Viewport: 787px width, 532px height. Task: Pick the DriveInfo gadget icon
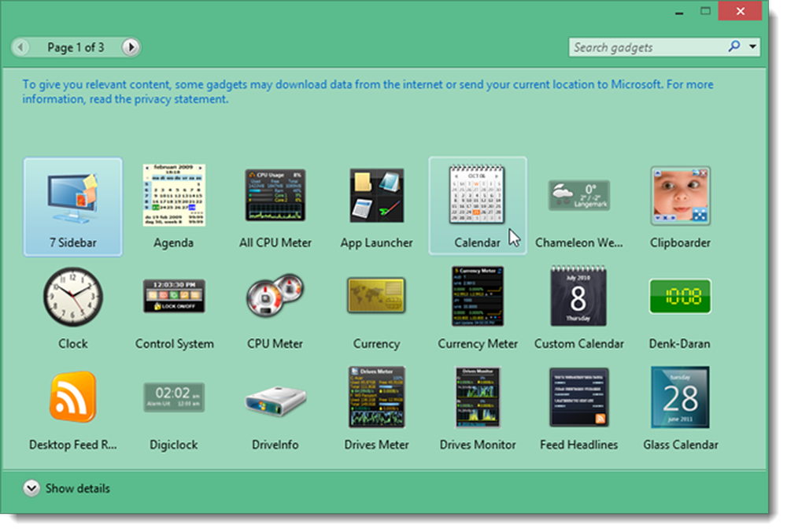pyautogui.click(x=275, y=401)
